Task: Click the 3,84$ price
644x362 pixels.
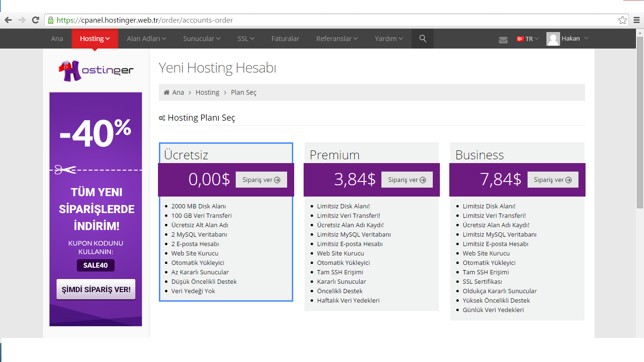Action: click(x=355, y=179)
